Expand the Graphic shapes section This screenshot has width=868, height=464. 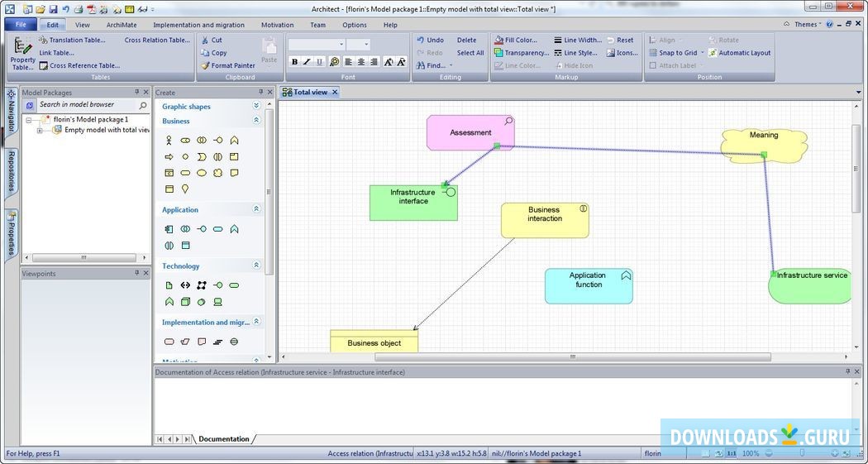(256, 105)
